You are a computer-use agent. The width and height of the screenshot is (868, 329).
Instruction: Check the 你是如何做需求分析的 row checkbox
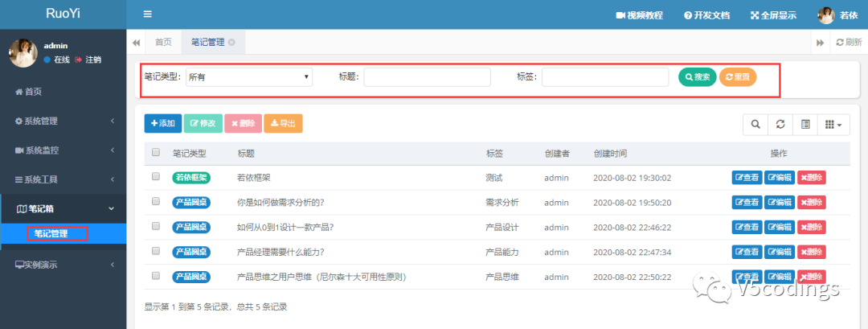156,201
